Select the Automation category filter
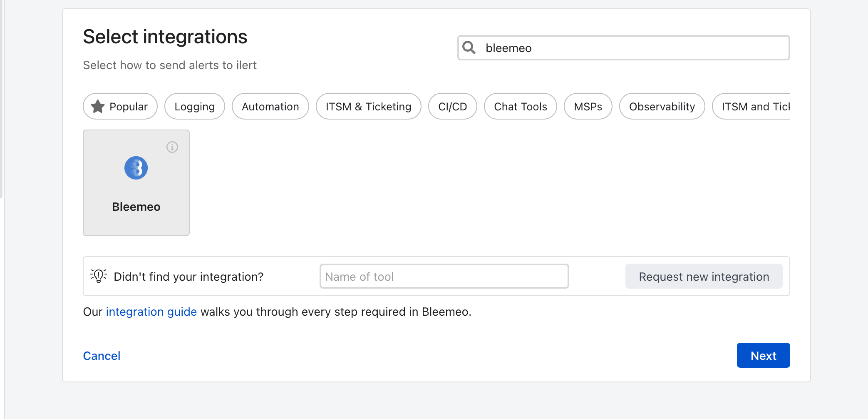This screenshot has width=868, height=419. point(270,106)
